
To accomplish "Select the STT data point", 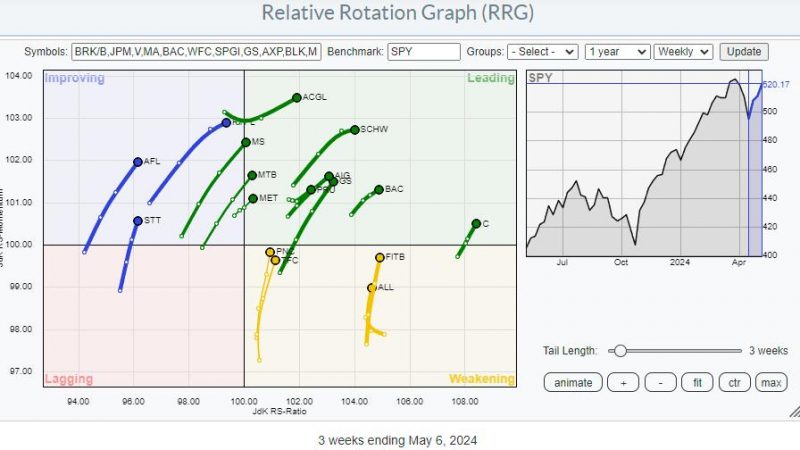I will 138,221.
